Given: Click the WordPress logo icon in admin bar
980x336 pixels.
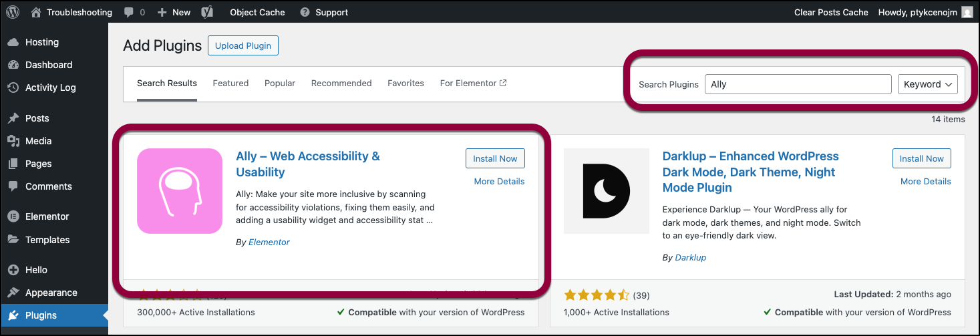Looking at the screenshot, I should pyautogui.click(x=13, y=12).
